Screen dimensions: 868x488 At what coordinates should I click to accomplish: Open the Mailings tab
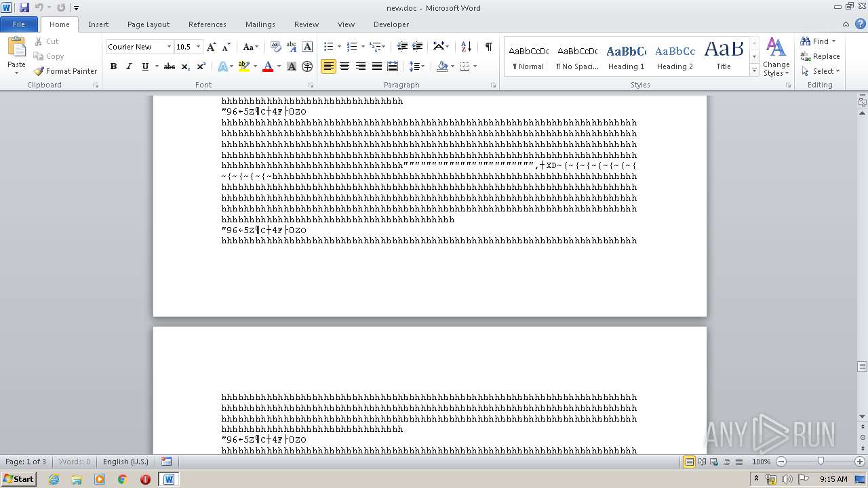[x=260, y=24]
